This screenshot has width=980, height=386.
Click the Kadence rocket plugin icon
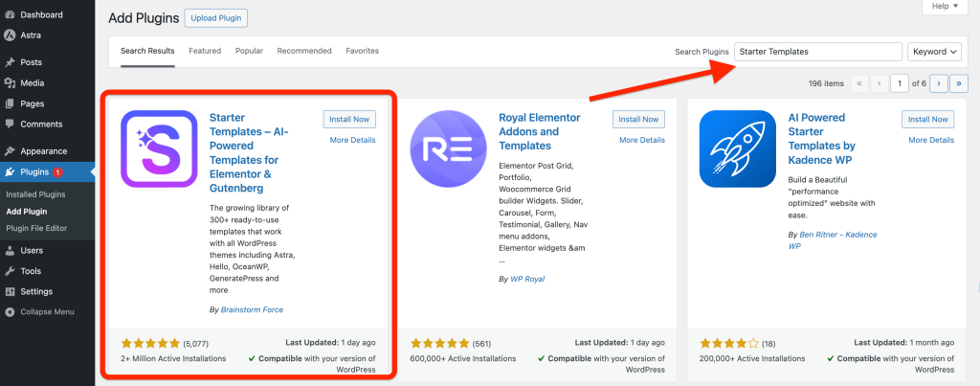[737, 149]
